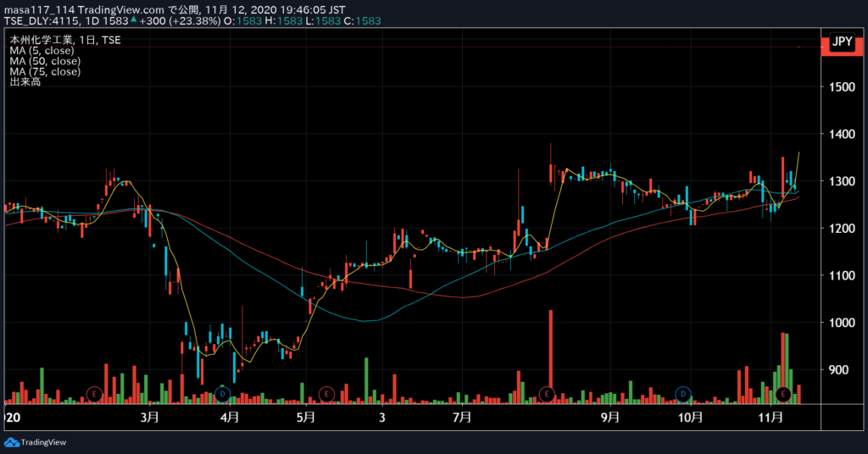868x454 pixels.
Task: Click the 10月 time axis label
Action: click(x=690, y=417)
